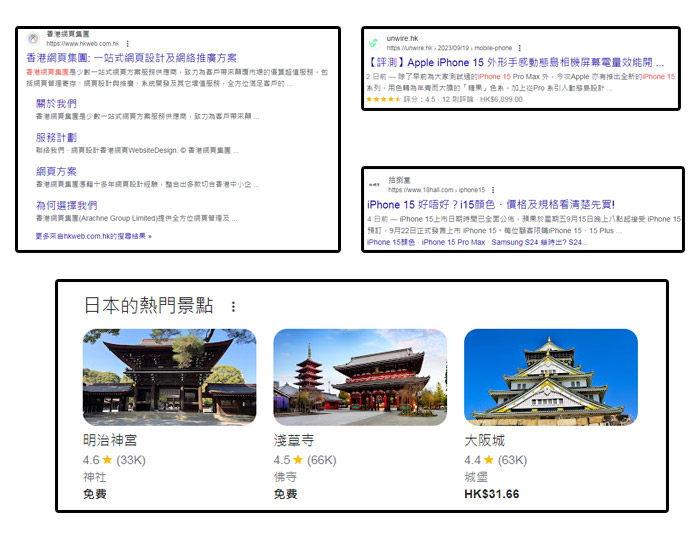Click the www.18hall.com iphone15 URL text
Image resolution: width=700 pixels, height=541 pixels.
tap(436, 190)
